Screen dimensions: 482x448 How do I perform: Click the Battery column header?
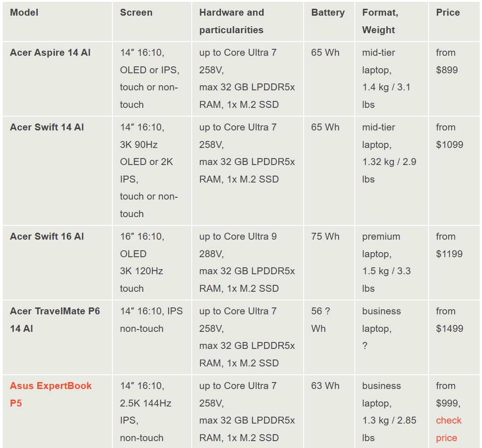coord(328,13)
